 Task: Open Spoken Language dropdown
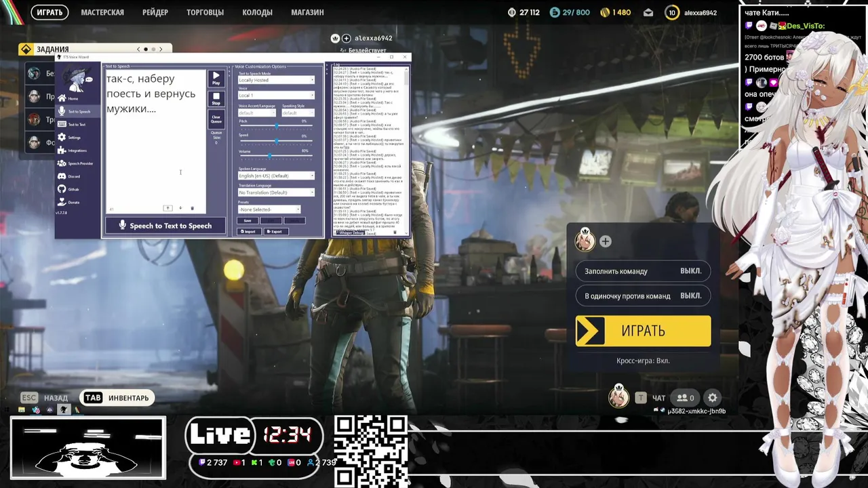point(276,176)
